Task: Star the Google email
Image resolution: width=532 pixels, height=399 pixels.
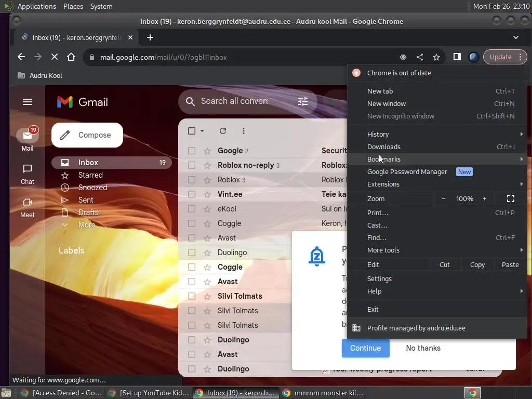Action: point(207,151)
